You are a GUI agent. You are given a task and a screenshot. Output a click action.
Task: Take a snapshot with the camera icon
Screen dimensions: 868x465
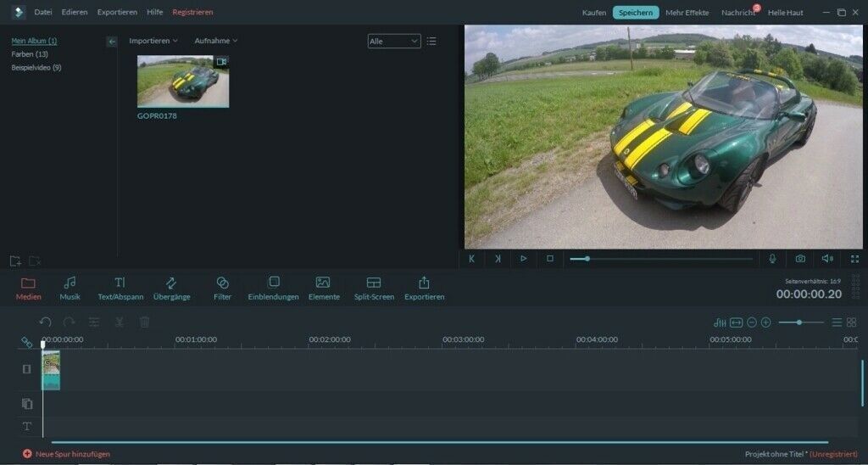click(800, 259)
